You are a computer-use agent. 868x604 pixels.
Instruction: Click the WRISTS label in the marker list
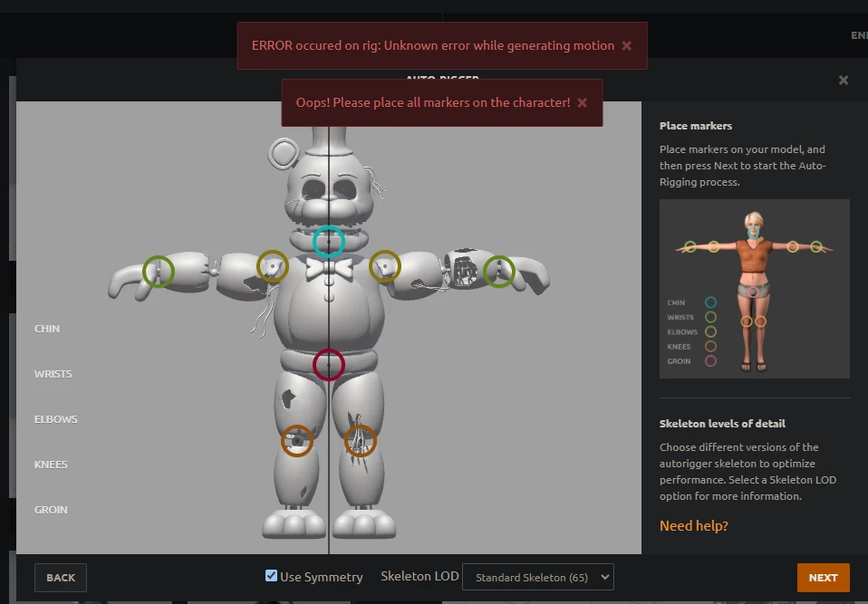[53, 374]
